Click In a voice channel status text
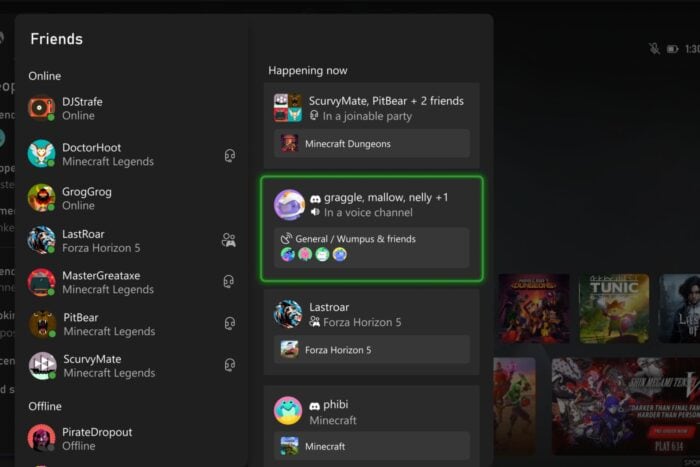This screenshot has height=467, width=700. 368,213
